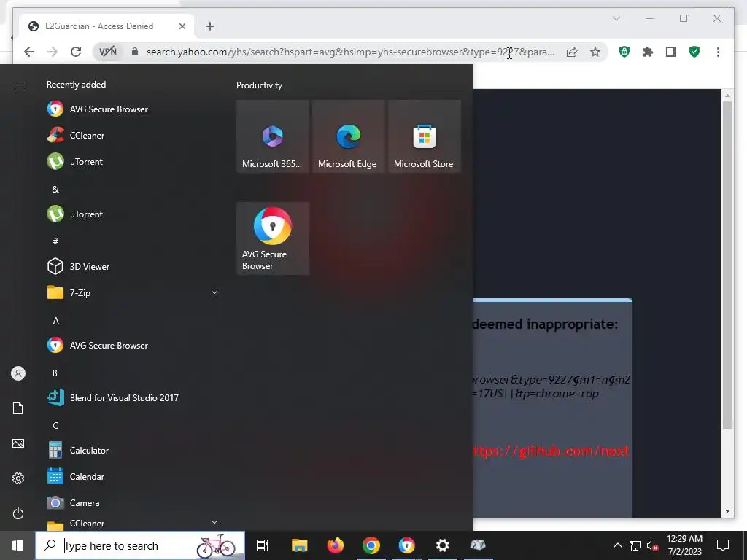
Task: Launch Firefox from taskbar
Action: point(336,545)
